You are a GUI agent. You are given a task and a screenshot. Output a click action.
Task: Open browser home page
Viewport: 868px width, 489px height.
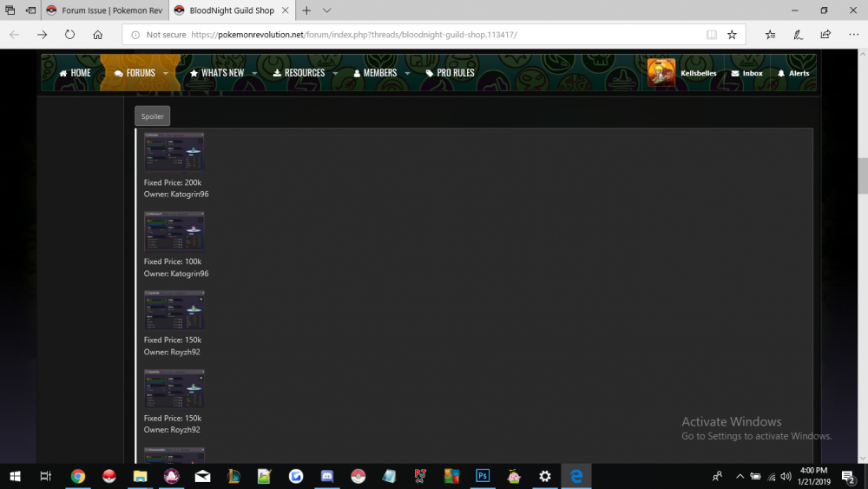pyautogui.click(x=97, y=35)
